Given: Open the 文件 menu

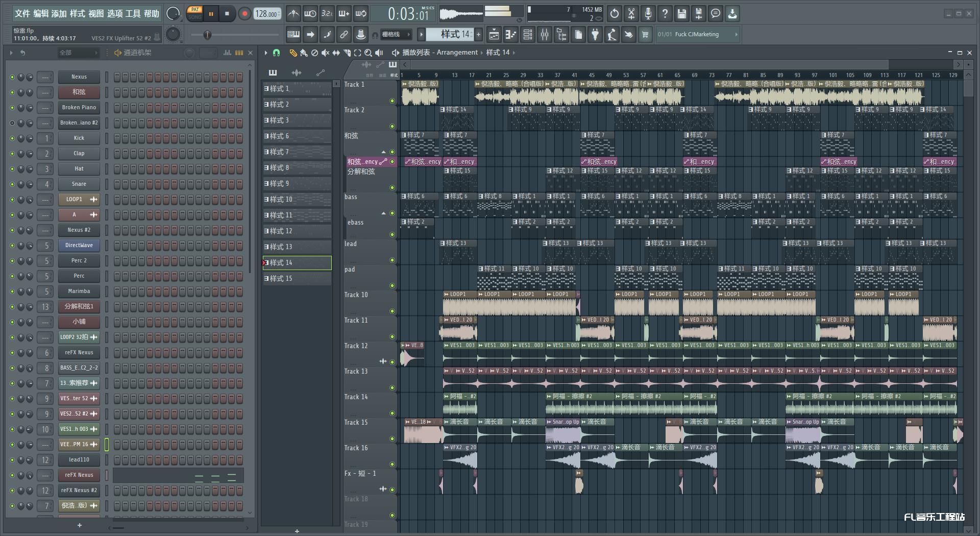Looking at the screenshot, I should point(22,14).
